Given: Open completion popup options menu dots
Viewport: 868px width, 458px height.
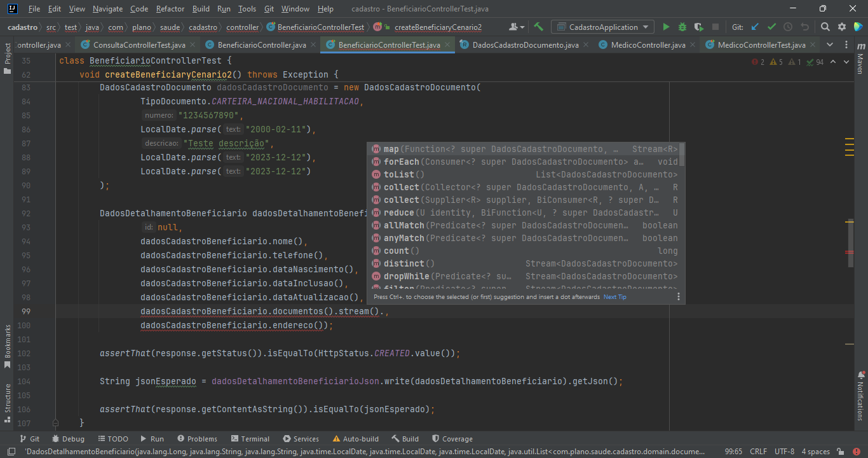Looking at the screenshot, I should (x=678, y=297).
